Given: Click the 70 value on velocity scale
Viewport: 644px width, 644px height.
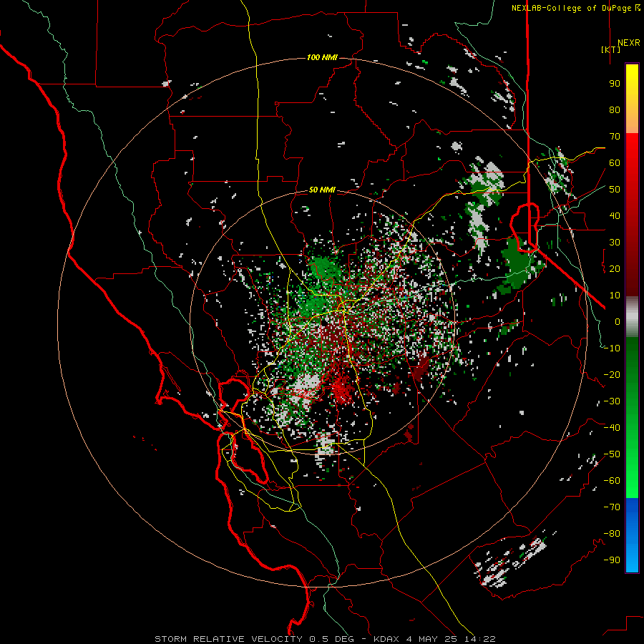Looking at the screenshot, I should click(x=615, y=137).
